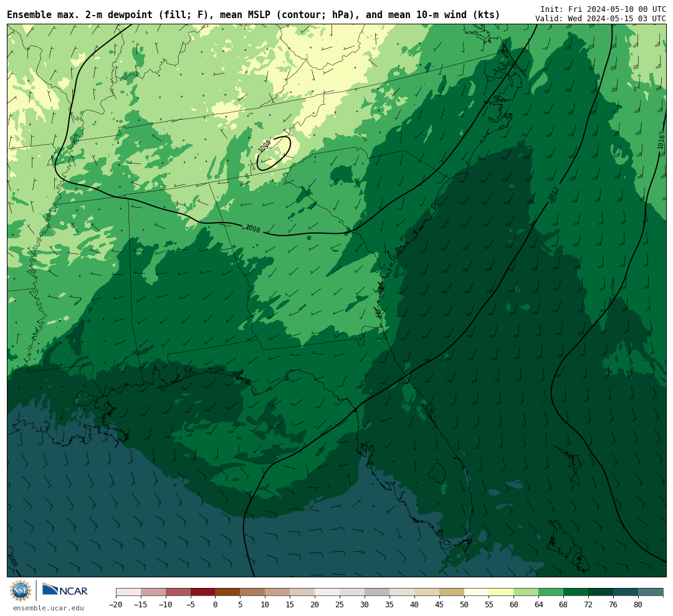The height and width of the screenshot is (616, 673).
Task: Pick the 45–50 tan colorbar swatch
Action: (x=452, y=592)
